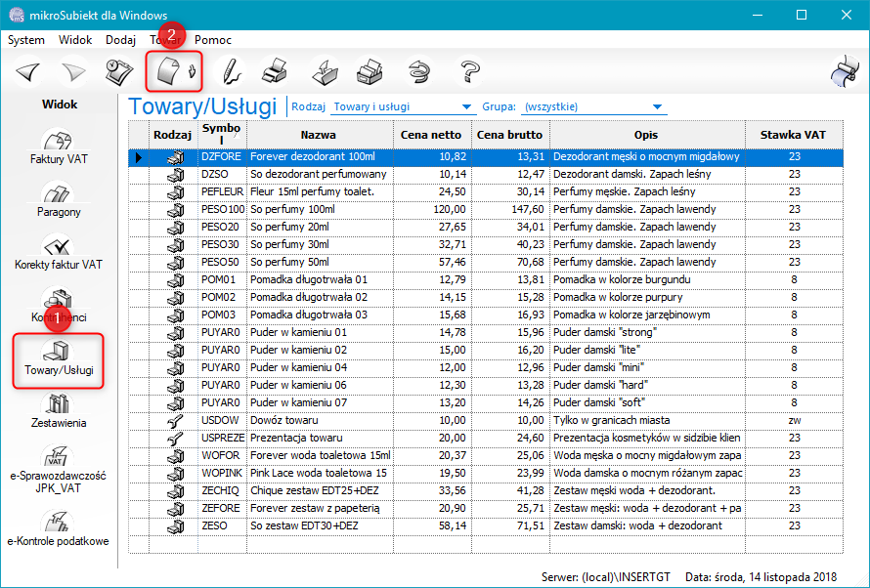The image size is (870, 588).
Task: Click the goods icon in DZSO row
Action: [x=174, y=175]
